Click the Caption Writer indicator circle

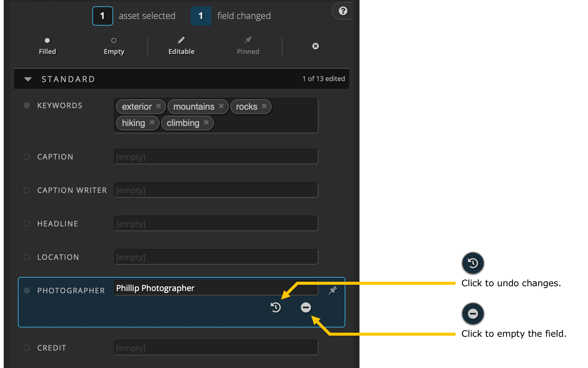27,190
